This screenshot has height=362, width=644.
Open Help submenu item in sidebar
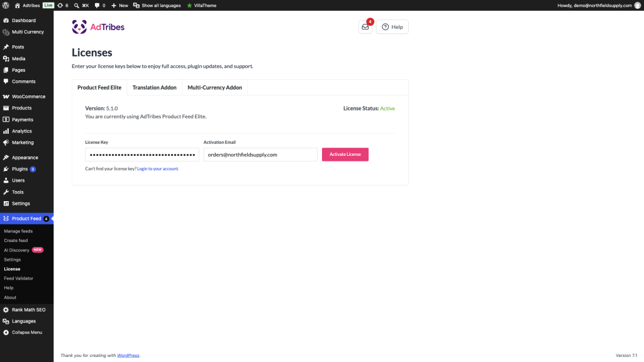[x=9, y=288]
